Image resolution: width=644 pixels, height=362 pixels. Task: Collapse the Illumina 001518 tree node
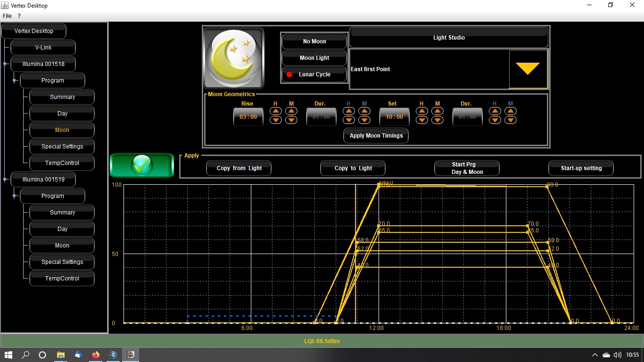tap(5, 64)
